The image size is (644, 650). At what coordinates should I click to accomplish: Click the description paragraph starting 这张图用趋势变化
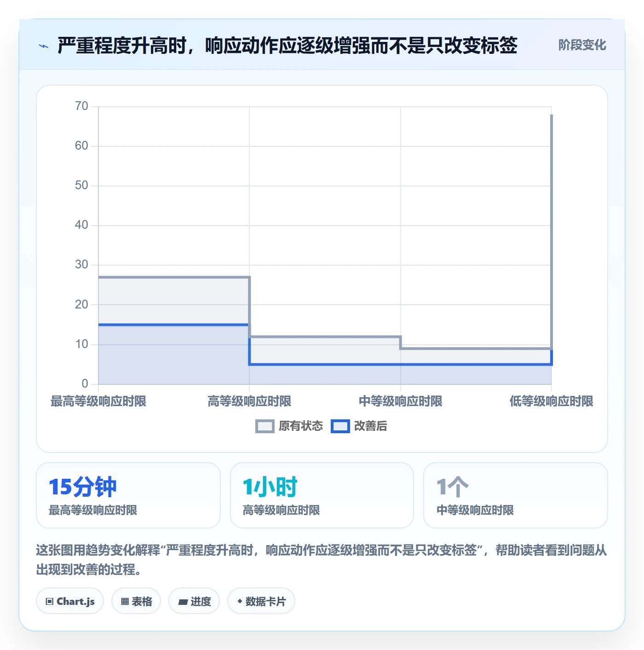click(x=322, y=560)
